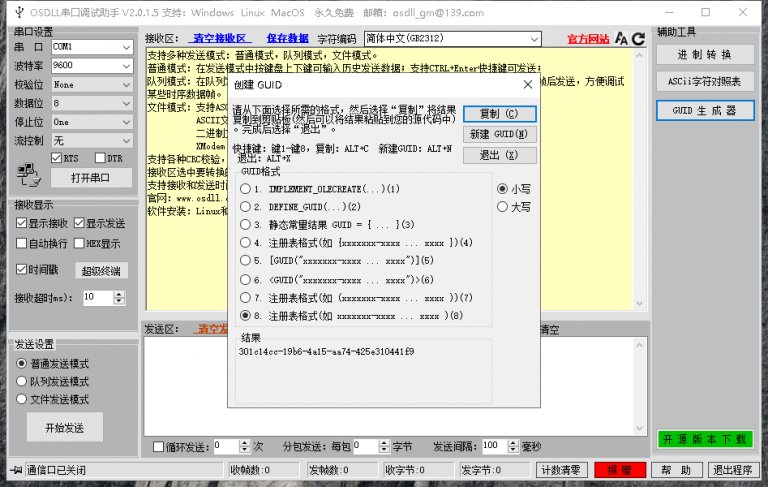Click 打开串口 button
Screen dimensions: 768x487
click(91, 178)
